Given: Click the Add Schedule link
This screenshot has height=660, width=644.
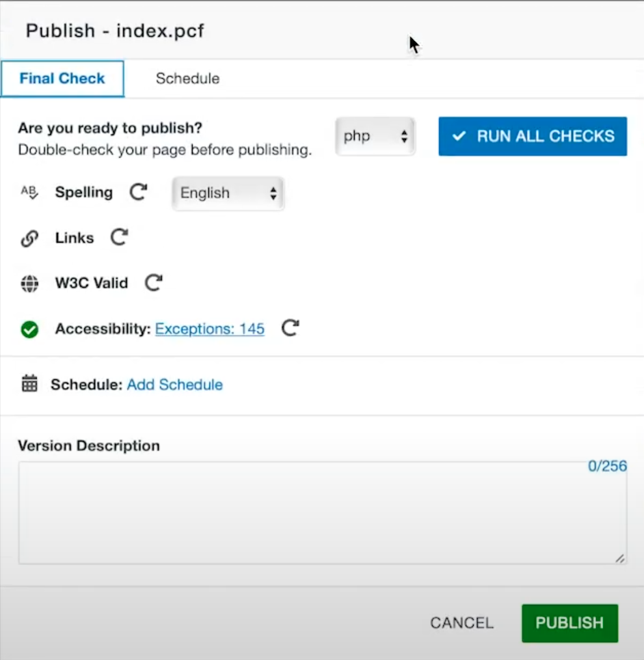Looking at the screenshot, I should 175,385.
